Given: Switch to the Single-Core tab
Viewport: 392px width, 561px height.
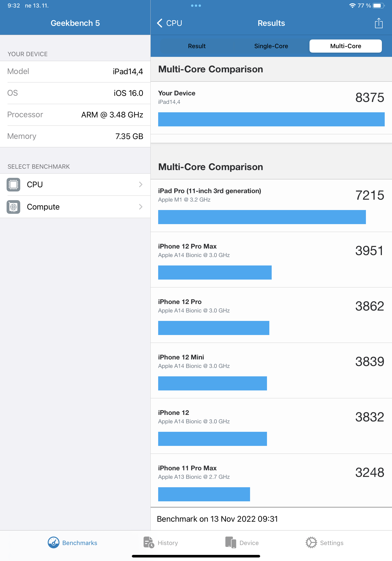Looking at the screenshot, I should [271, 46].
